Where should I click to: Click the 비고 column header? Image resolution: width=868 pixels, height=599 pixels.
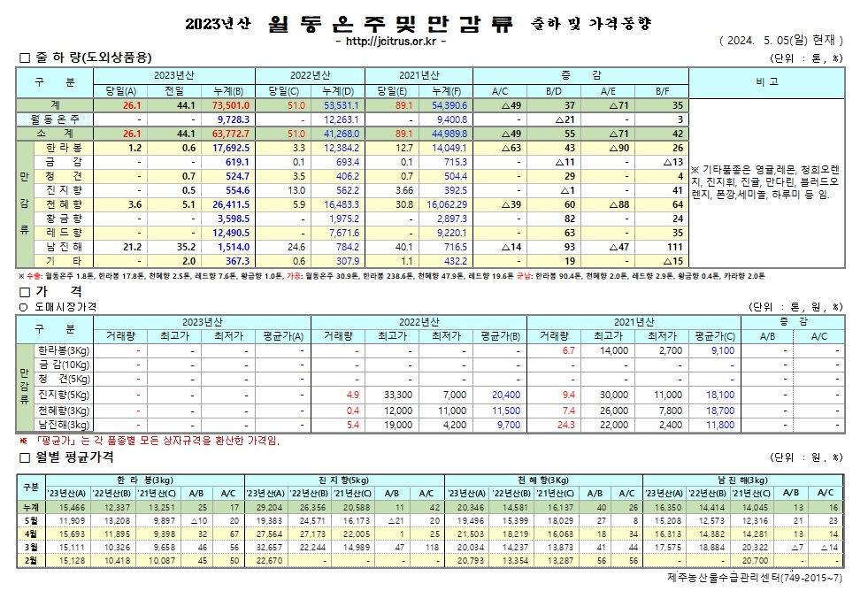pyautogui.click(x=767, y=81)
